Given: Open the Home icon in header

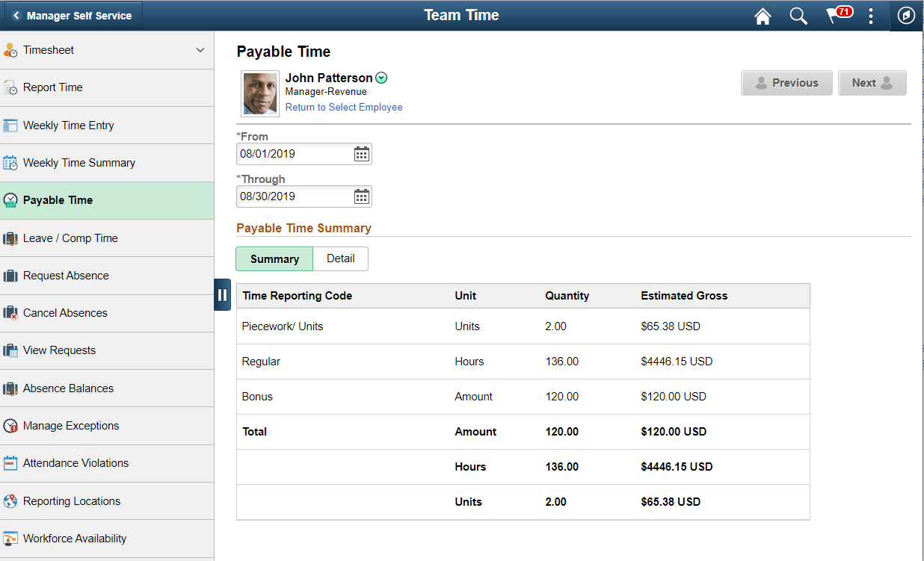Looking at the screenshot, I should tap(763, 16).
